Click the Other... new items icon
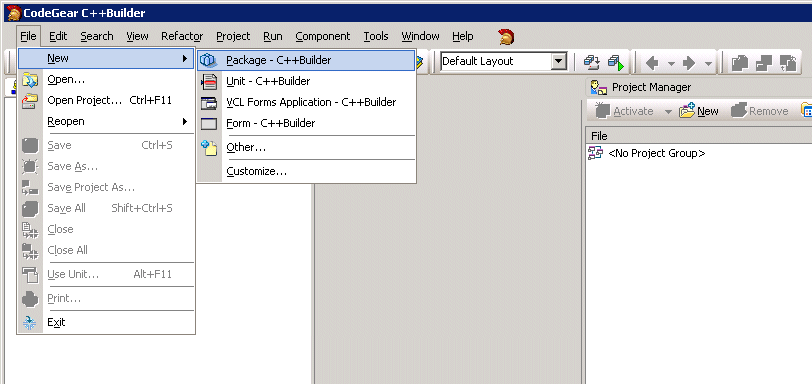The width and height of the screenshot is (812, 384). tap(209, 147)
